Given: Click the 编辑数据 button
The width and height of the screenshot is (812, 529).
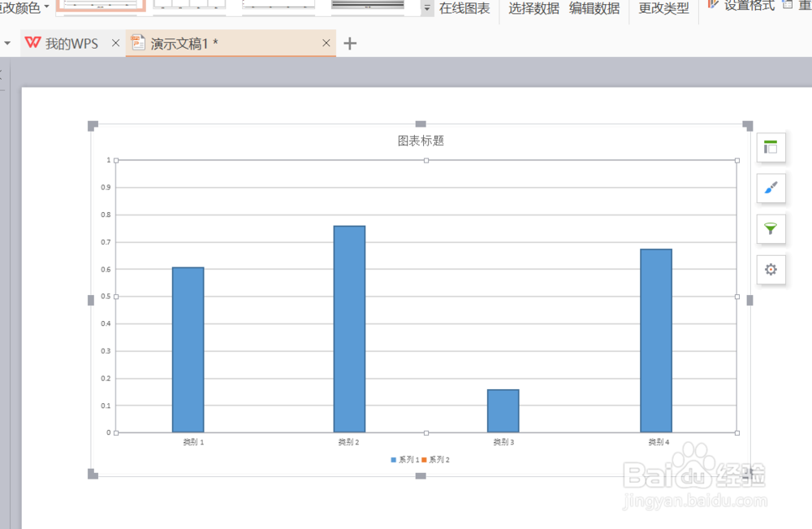Looking at the screenshot, I should 595,8.
